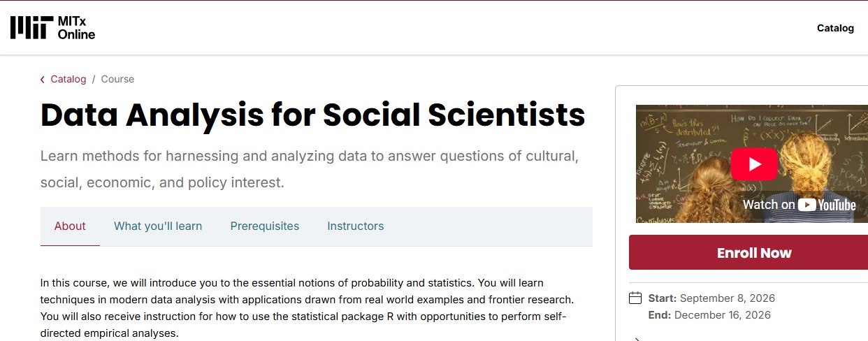Click the course description paragraph about R

click(x=308, y=308)
